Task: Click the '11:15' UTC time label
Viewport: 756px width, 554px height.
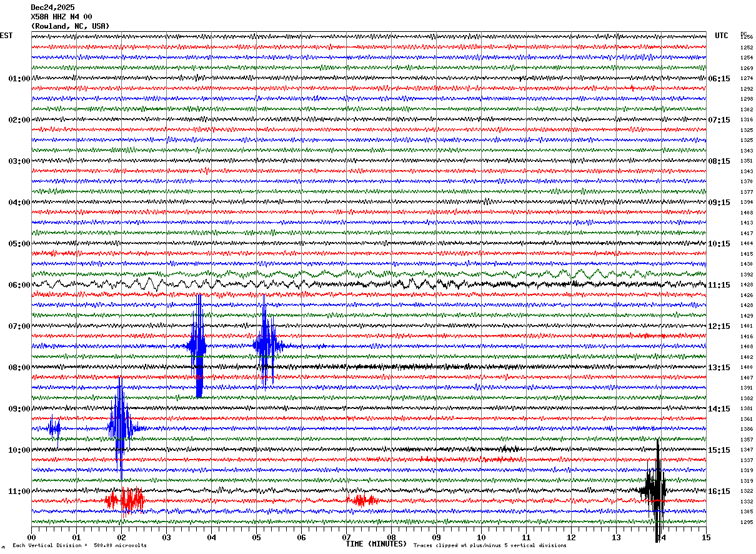Action: tap(719, 285)
